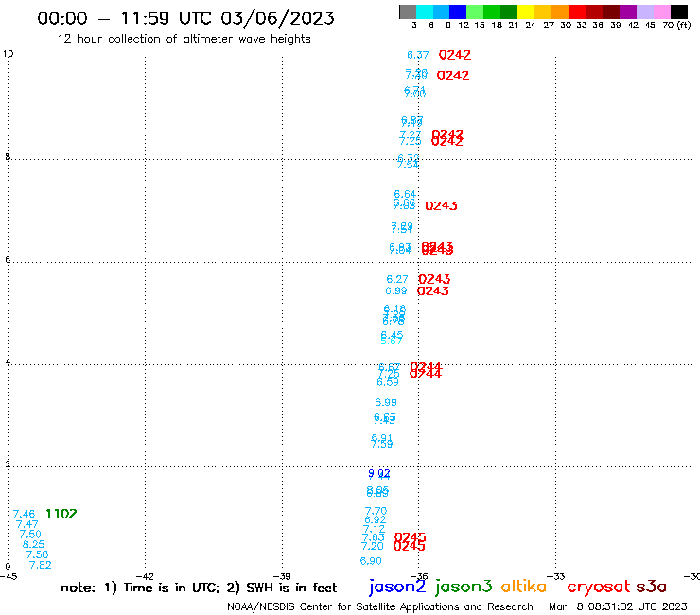Click the '-42' longitude axis label
This screenshot has height=615, width=700.
tap(145, 576)
